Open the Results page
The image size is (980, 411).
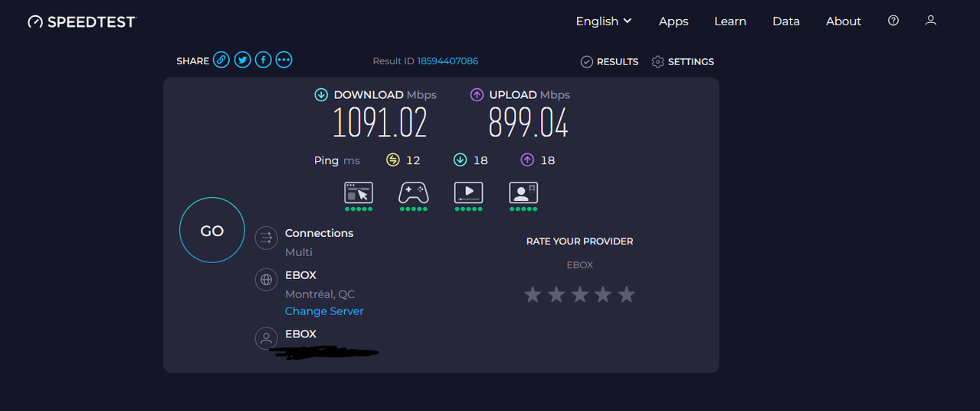(609, 61)
